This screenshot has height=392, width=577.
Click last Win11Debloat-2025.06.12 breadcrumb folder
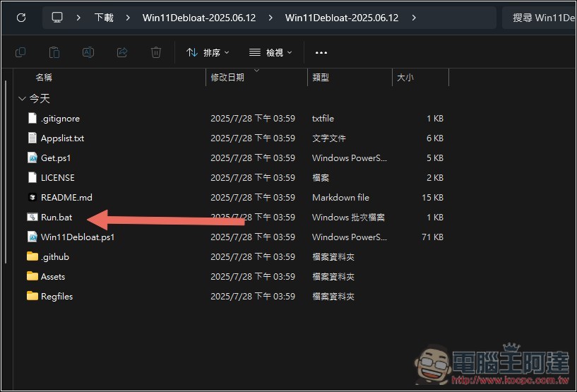[x=342, y=18]
